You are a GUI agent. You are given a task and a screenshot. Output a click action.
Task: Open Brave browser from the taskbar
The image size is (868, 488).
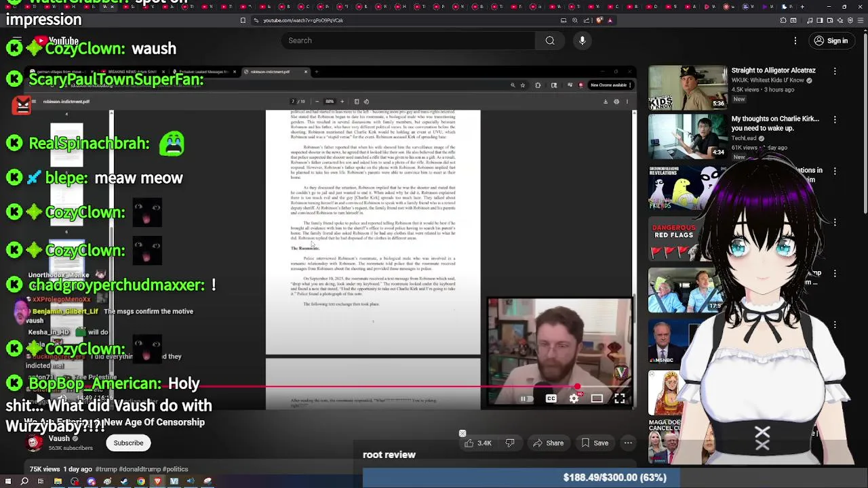[157, 481]
